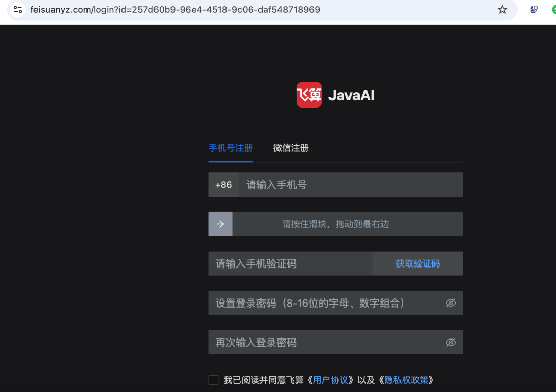Image resolution: width=556 pixels, height=392 pixels.
Task: Open the 隐私权政策 link
Action: pyautogui.click(x=406, y=380)
